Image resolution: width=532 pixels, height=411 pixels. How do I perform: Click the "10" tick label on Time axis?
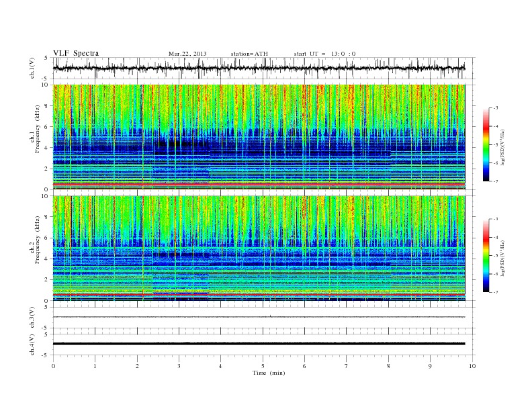coord(472,366)
